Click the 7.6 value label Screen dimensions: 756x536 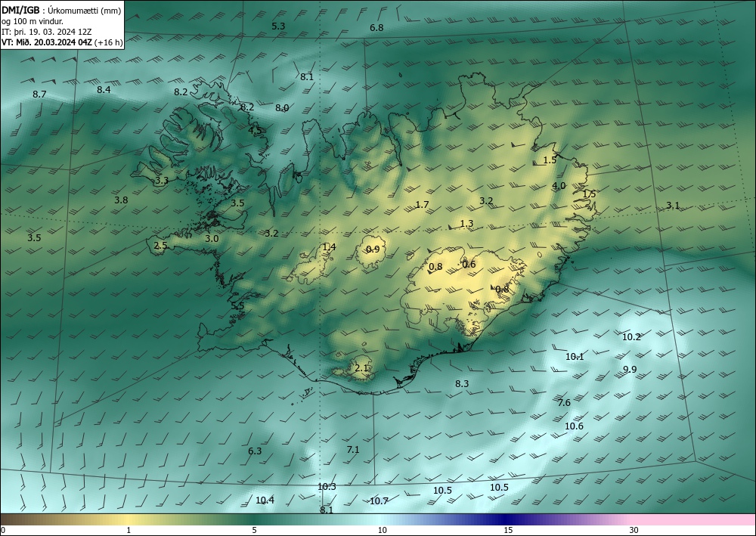coord(564,403)
